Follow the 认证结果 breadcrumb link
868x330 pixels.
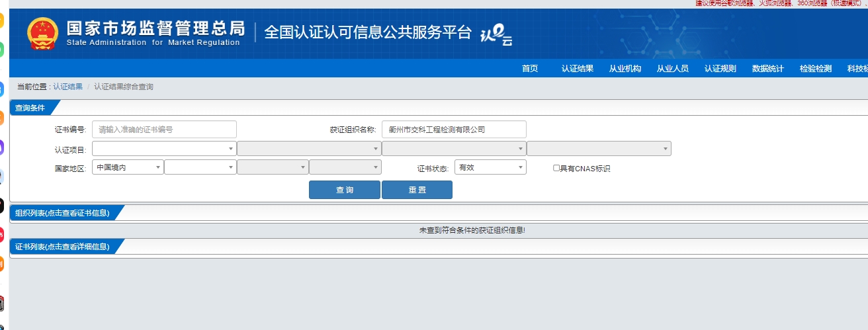(x=68, y=87)
